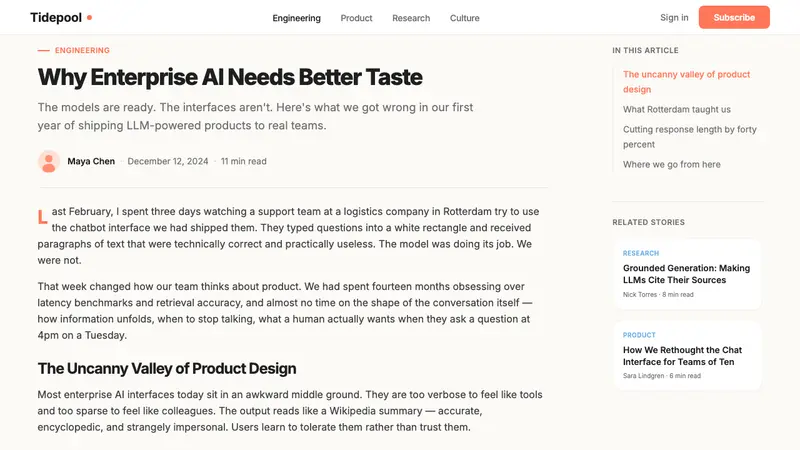
Task: Click the 11 min read label
Action: [243, 161]
